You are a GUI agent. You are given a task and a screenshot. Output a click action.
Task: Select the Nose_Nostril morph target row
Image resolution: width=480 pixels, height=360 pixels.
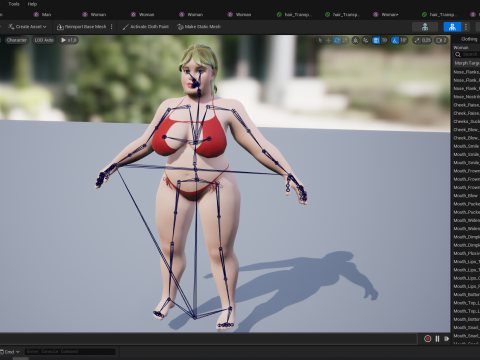point(466,97)
